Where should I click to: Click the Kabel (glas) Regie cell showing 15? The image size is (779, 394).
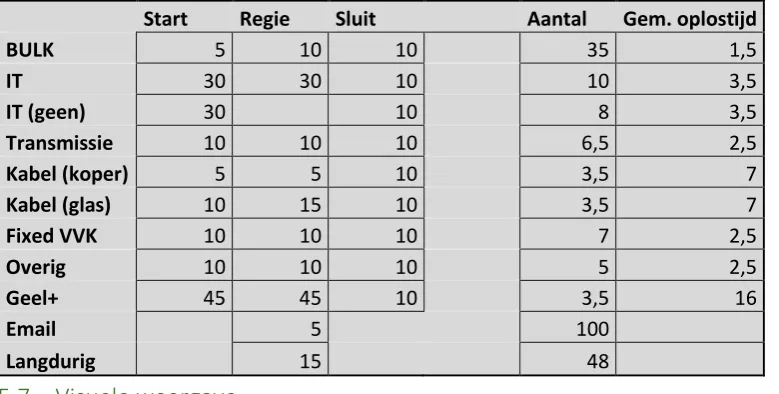pos(280,204)
